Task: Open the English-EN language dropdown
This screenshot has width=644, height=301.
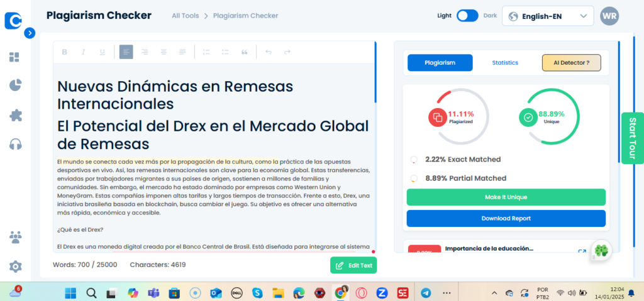Action: [548, 16]
